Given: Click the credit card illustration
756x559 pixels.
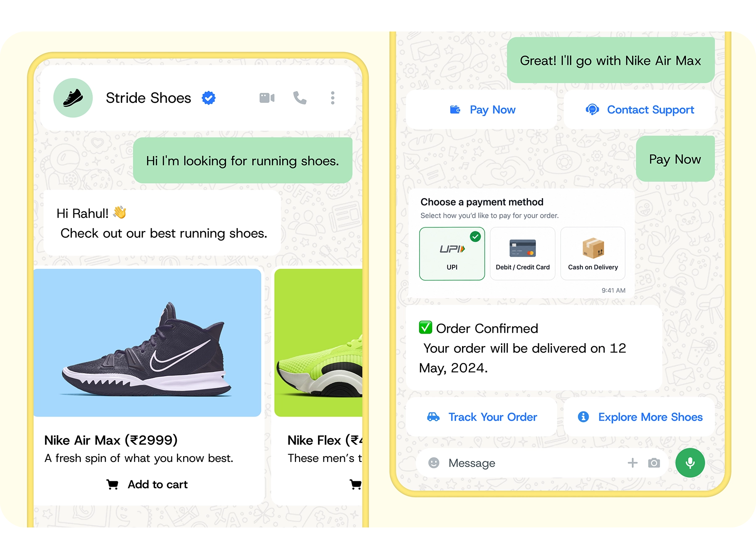Looking at the screenshot, I should tap(522, 248).
